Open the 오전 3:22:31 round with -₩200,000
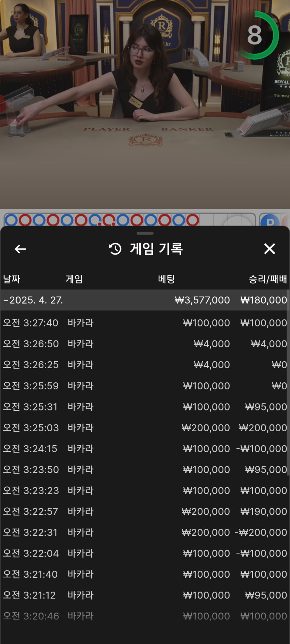This screenshot has height=644, width=290. [145, 532]
